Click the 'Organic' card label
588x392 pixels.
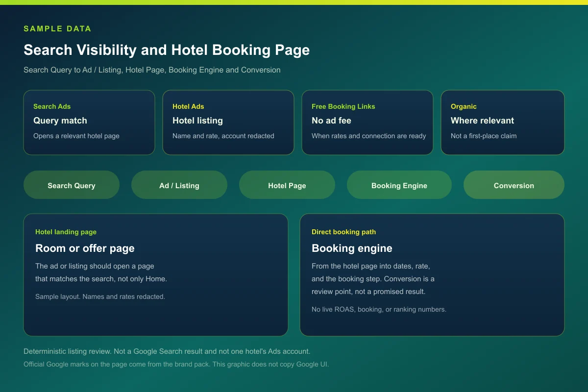click(x=464, y=106)
